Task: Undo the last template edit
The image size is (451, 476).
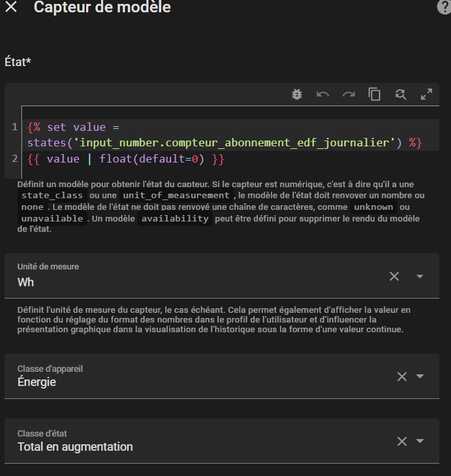Action: (323, 94)
